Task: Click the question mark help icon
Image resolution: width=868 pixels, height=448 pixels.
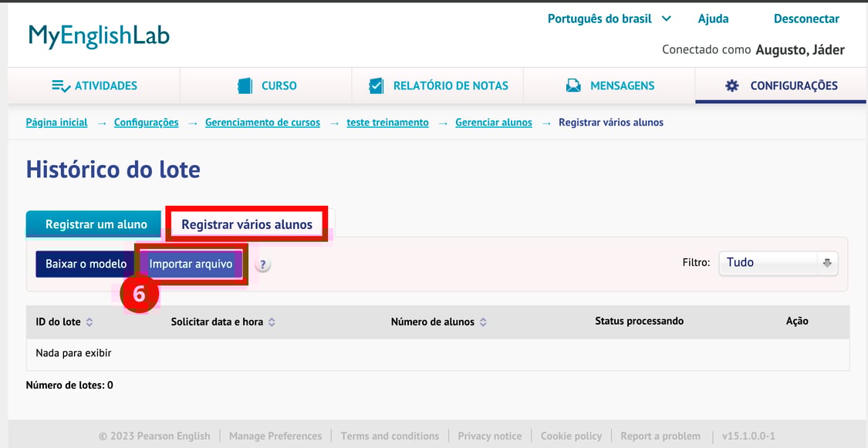Action: (263, 264)
